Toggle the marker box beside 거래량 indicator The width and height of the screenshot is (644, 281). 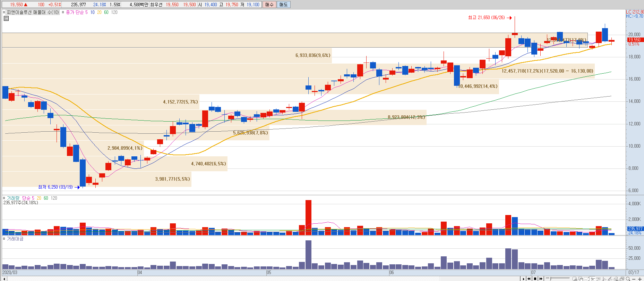coord(4,198)
